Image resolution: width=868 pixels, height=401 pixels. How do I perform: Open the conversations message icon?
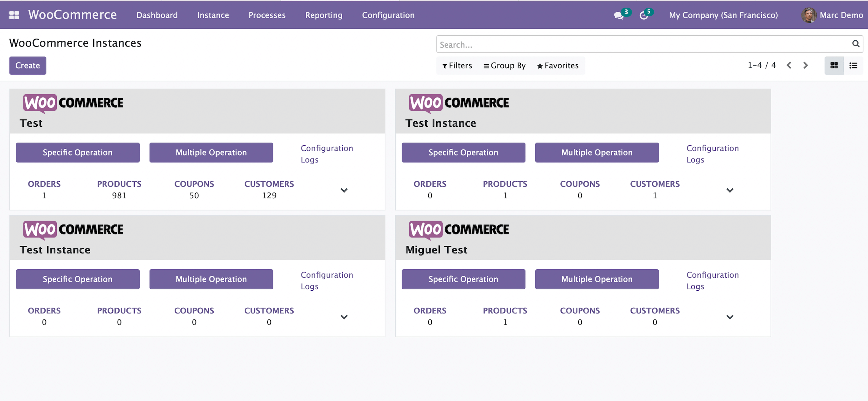click(x=618, y=16)
